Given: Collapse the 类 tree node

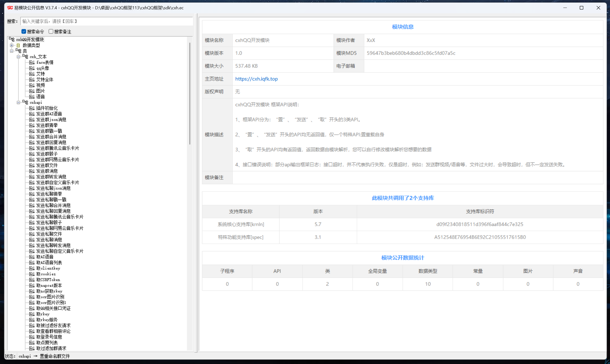Looking at the screenshot, I should pyautogui.click(x=11, y=51).
